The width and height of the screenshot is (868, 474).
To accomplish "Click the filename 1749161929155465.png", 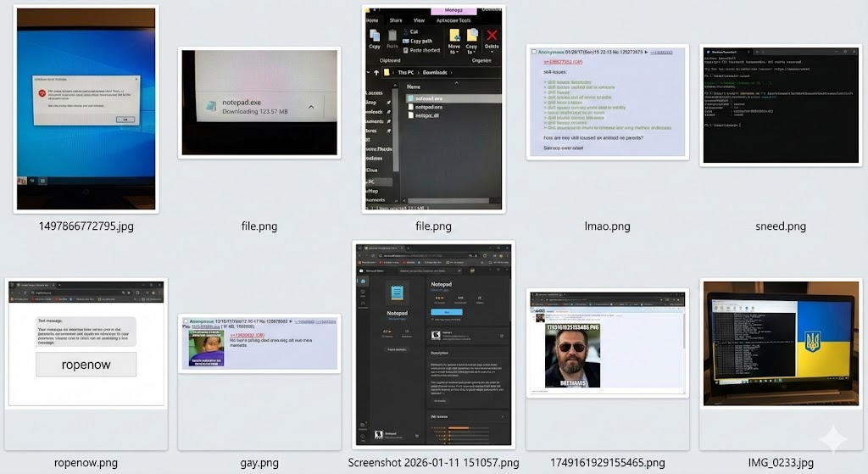I will pos(607,463).
